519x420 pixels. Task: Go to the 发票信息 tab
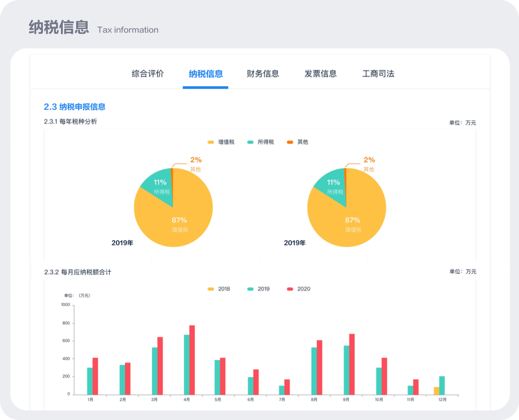coord(320,74)
